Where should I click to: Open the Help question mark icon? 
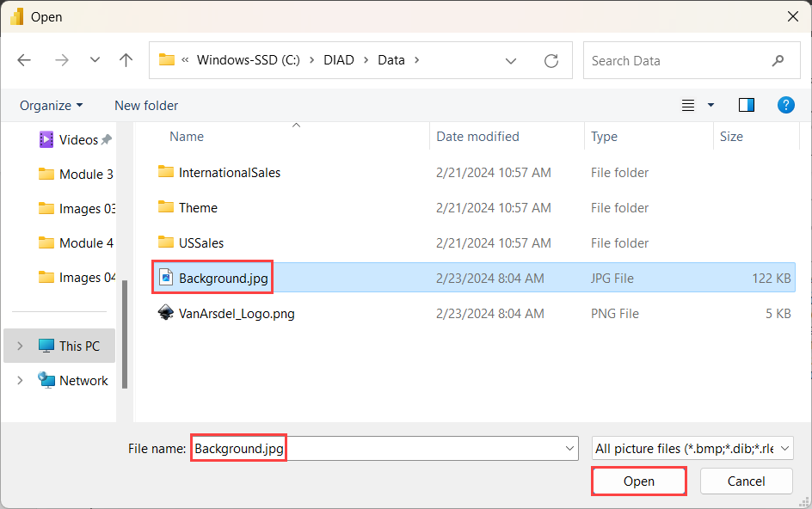click(x=785, y=105)
